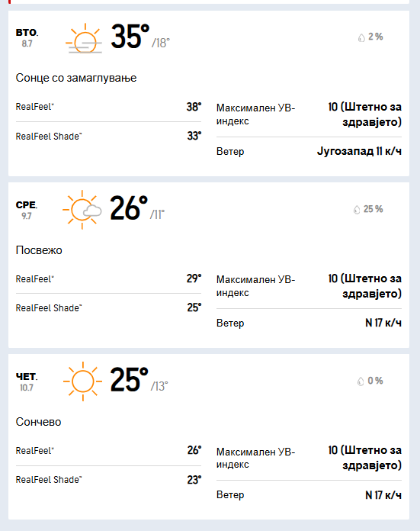This screenshot has height=531, width=420.
Task: Click the raindrop icon beside 2 %
Action: click(361, 37)
